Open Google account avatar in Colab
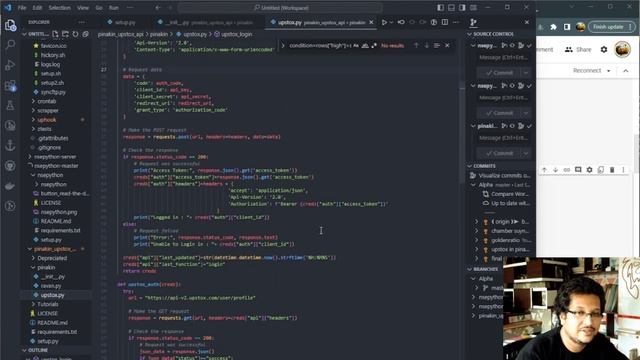Viewport: 640px width, 360px height. (622, 49)
